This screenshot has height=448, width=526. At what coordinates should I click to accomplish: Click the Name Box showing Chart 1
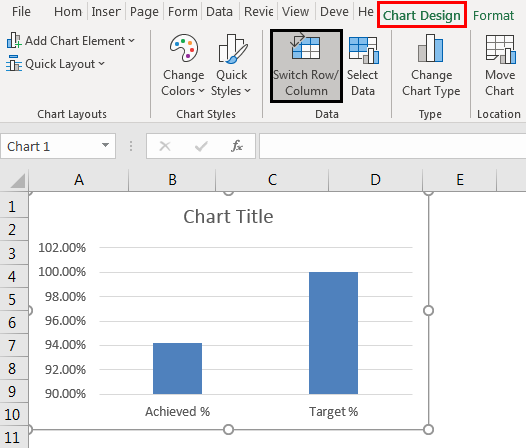(x=58, y=146)
